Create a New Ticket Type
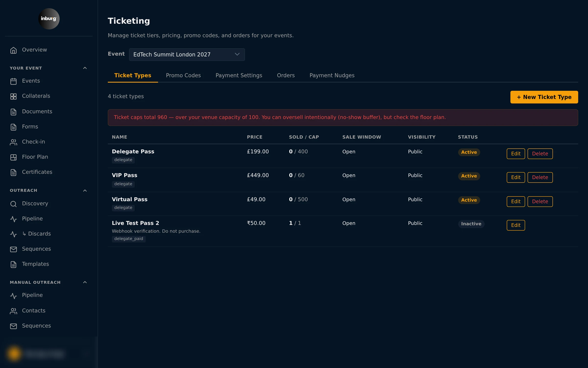 pos(544,97)
